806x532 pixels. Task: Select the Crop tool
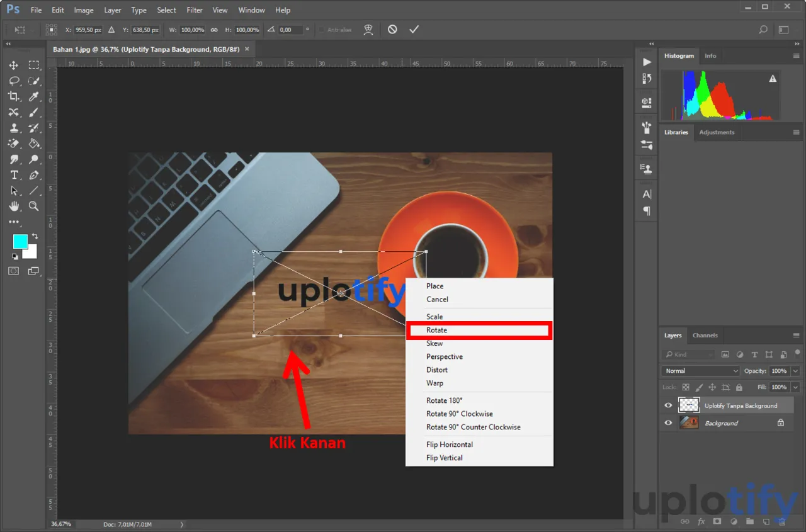click(14, 96)
